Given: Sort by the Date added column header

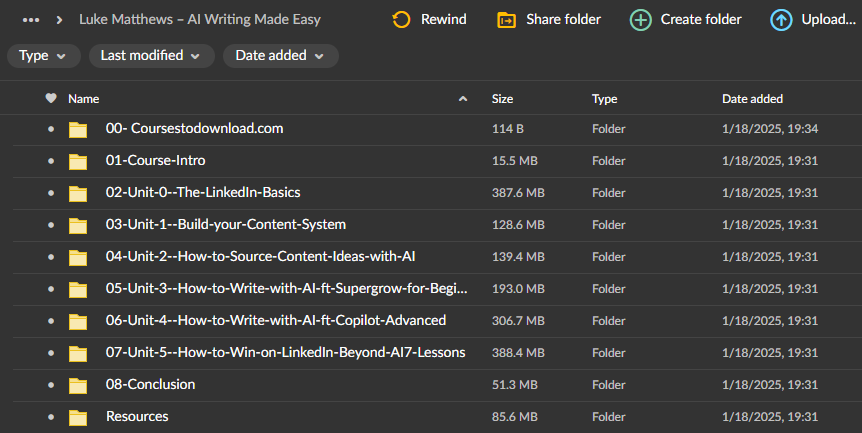Looking at the screenshot, I should pyautogui.click(x=753, y=99).
